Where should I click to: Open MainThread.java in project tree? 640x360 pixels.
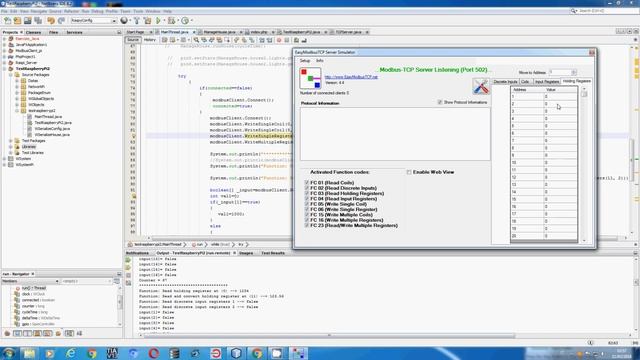pyautogui.click(x=48, y=117)
